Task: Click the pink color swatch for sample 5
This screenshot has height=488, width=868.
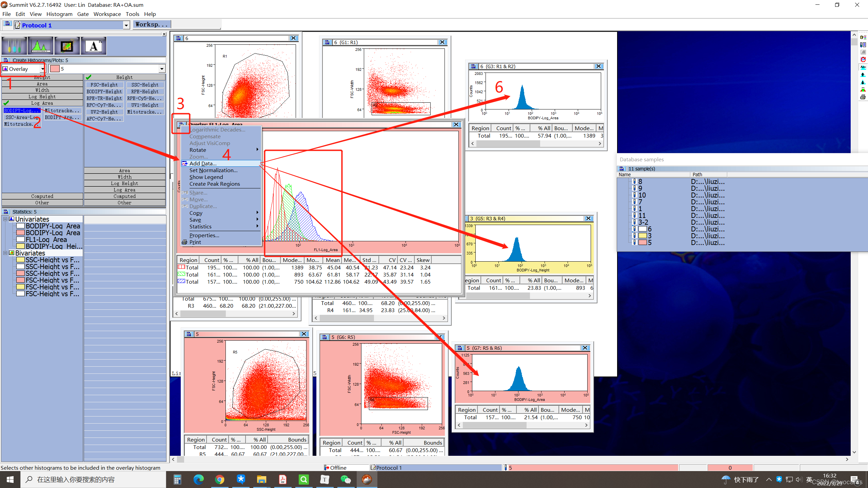Action: (x=55, y=69)
